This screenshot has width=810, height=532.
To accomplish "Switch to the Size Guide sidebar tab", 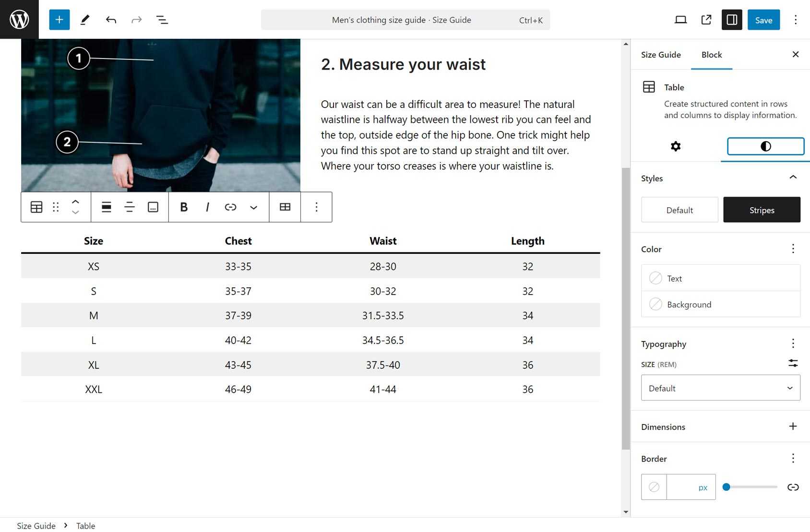I will point(661,55).
